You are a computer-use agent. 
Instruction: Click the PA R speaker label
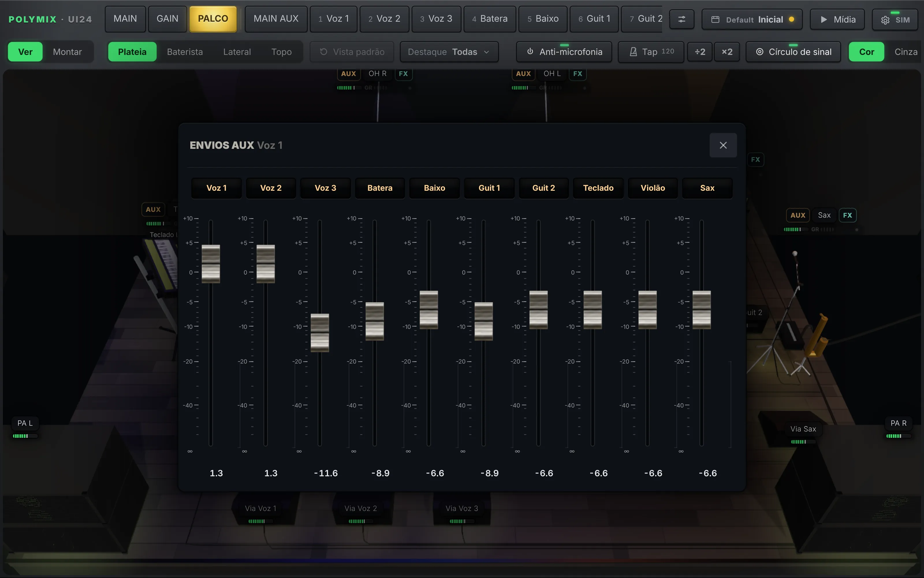click(x=898, y=423)
